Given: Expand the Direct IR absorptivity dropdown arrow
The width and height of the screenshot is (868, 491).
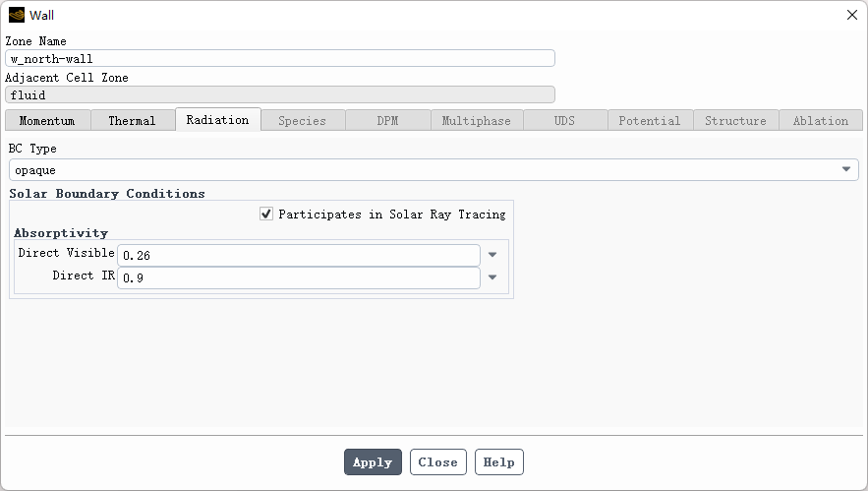Looking at the screenshot, I should point(492,277).
